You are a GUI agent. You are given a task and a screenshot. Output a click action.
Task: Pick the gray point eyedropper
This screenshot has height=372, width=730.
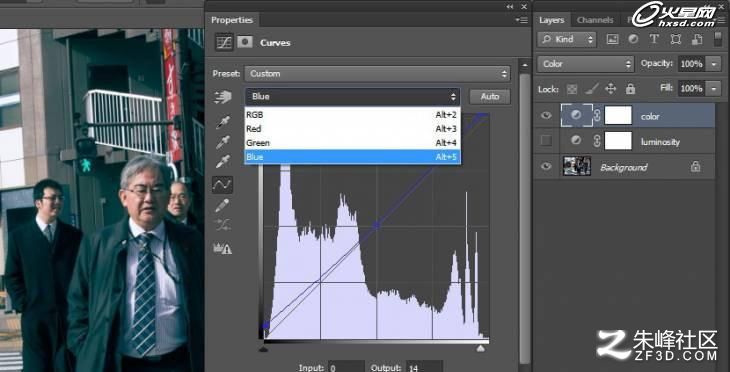click(x=223, y=142)
